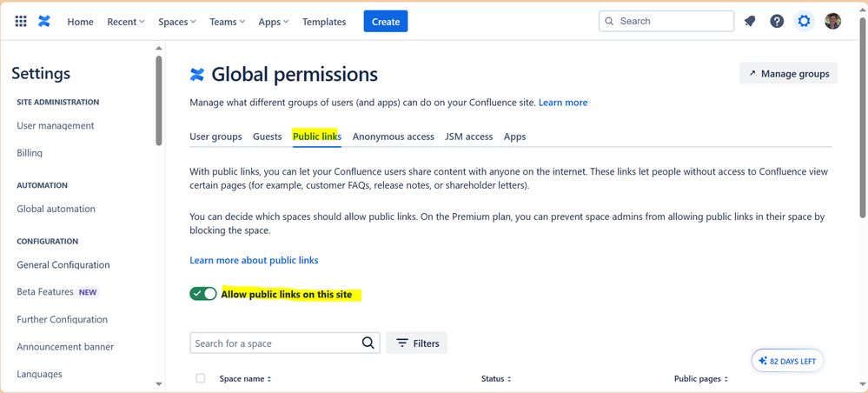Open the app switcher grid icon
Image resolution: width=868 pixels, height=393 pixels.
click(x=21, y=22)
